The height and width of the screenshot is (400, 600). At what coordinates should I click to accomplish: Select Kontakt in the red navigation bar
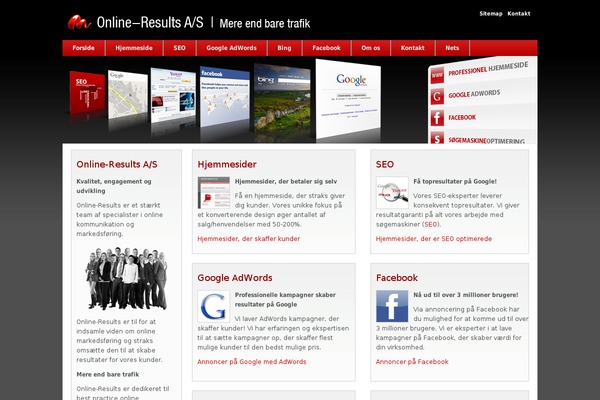click(412, 48)
